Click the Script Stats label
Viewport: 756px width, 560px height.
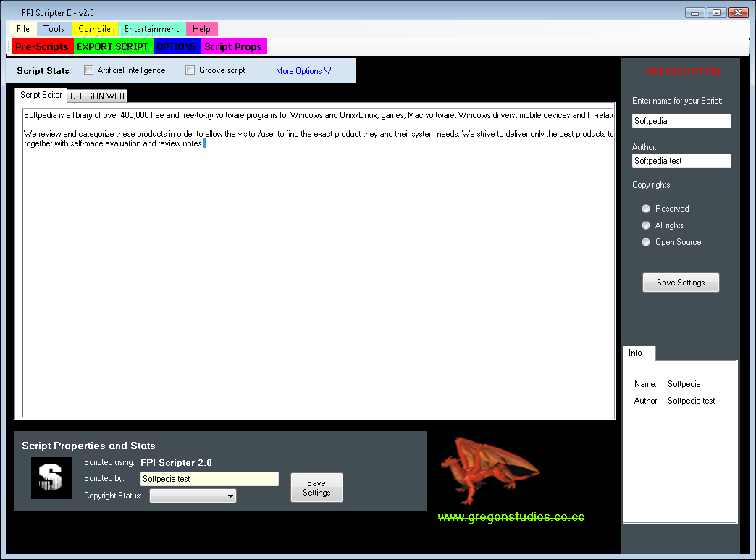pyautogui.click(x=43, y=71)
